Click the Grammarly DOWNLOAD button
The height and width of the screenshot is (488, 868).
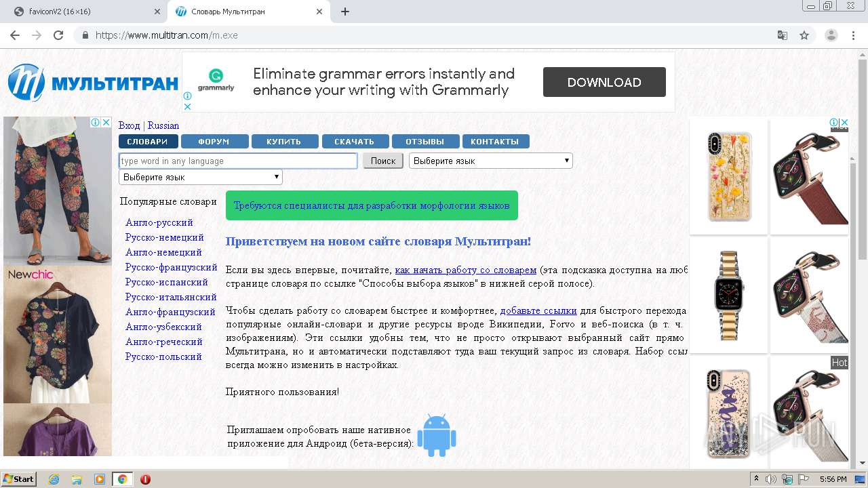pos(604,82)
